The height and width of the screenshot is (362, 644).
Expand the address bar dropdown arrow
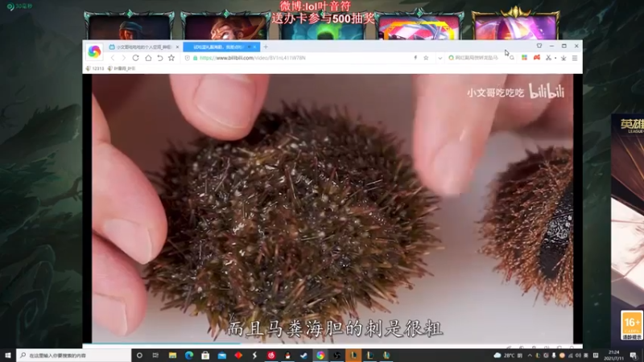440,58
